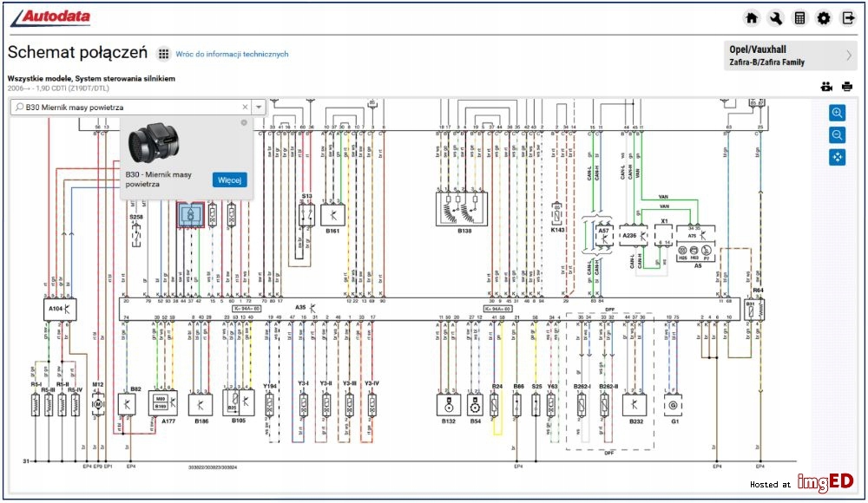Open settings gear icon

824,18
